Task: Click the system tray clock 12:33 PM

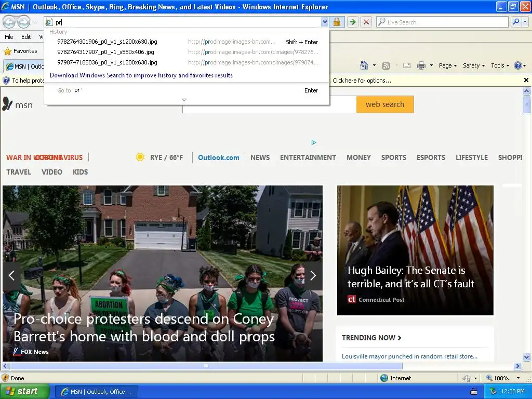Action: point(513,391)
